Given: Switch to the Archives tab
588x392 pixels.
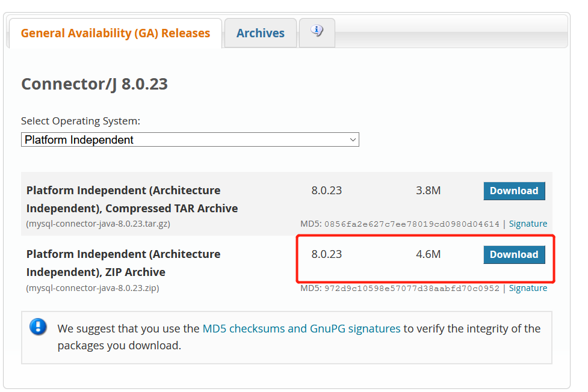Looking at the screenshot, I should click(261, 33).
